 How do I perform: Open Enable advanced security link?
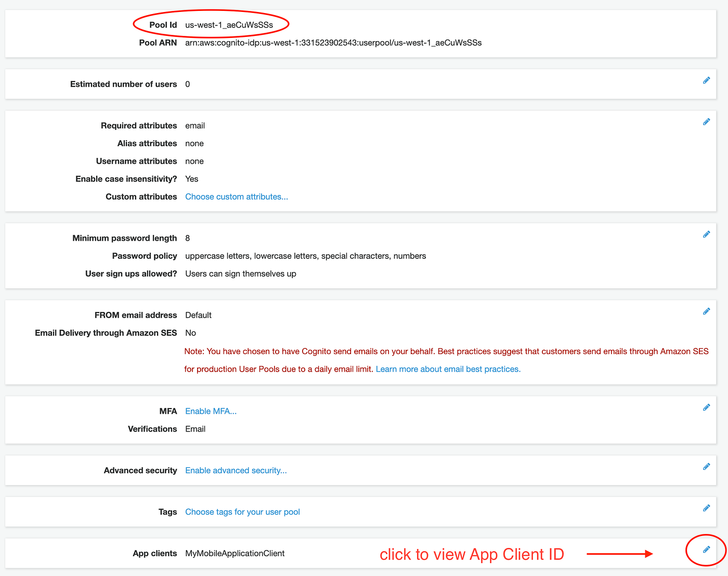[236, 470]
